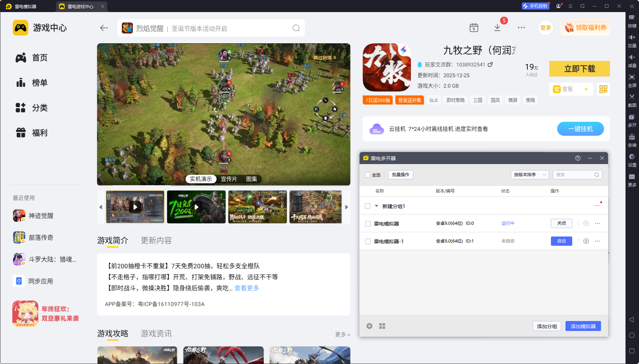639x364 pixels.
Task: Click the 手机控制 phone control button
Action: [x=535, y=6]
